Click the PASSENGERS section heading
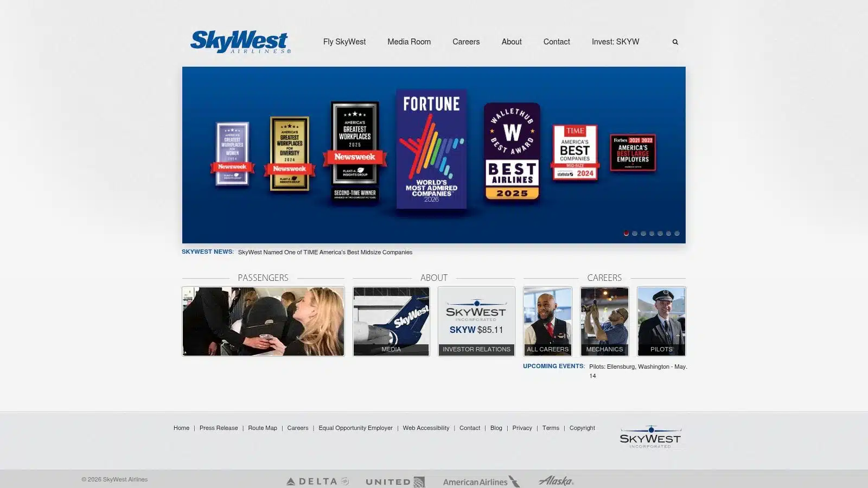Image resolution: width=868 pixels, height=488 pixels. (263, 278)
